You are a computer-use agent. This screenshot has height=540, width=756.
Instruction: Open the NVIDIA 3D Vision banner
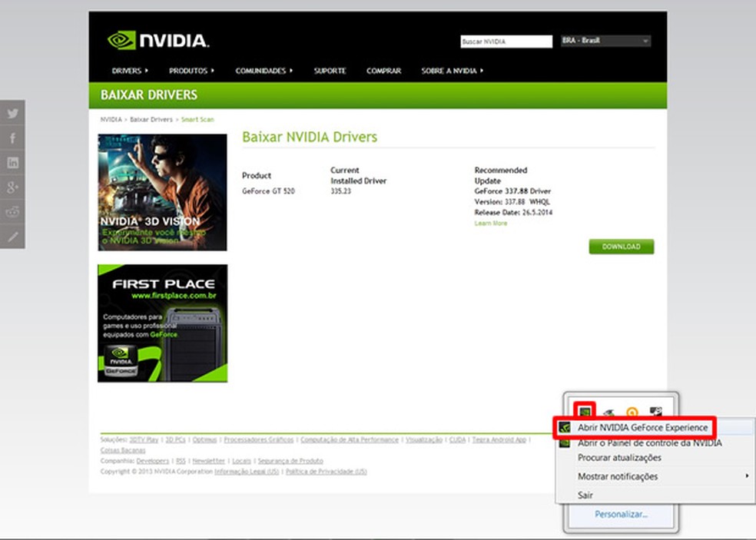162,192
